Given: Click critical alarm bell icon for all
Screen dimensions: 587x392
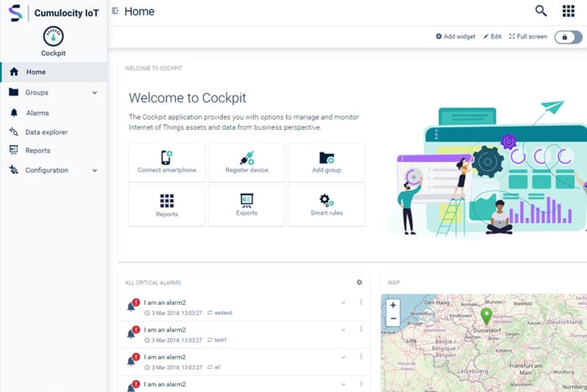Looking at the screenshot, I should [132, 359].
